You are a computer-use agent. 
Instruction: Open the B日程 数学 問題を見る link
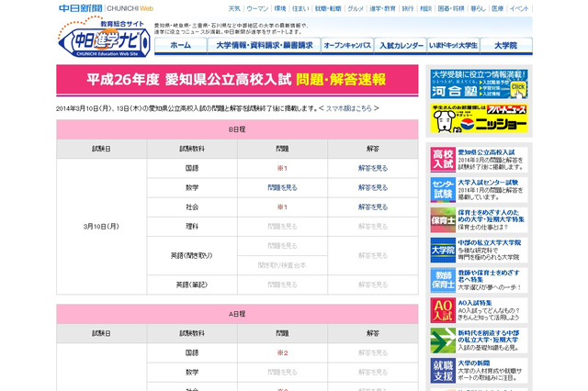tap(282, 187)
